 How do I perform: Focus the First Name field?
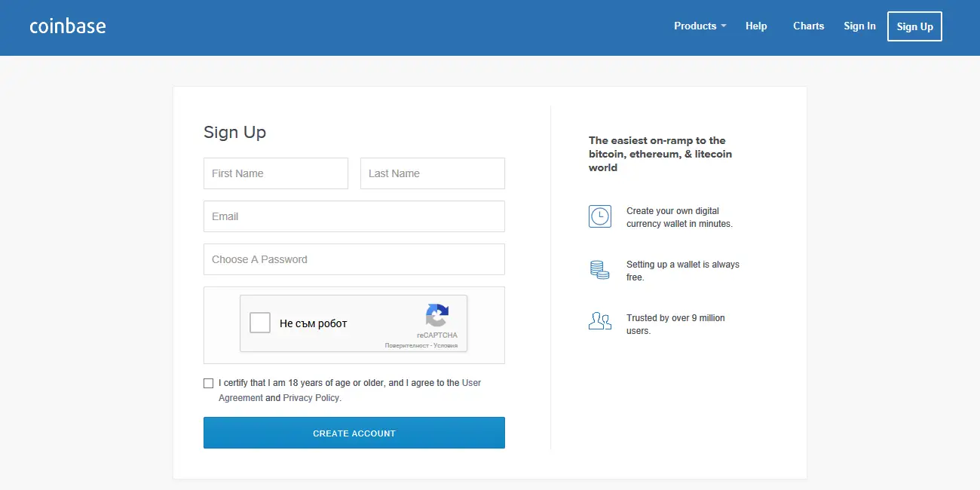276,173
